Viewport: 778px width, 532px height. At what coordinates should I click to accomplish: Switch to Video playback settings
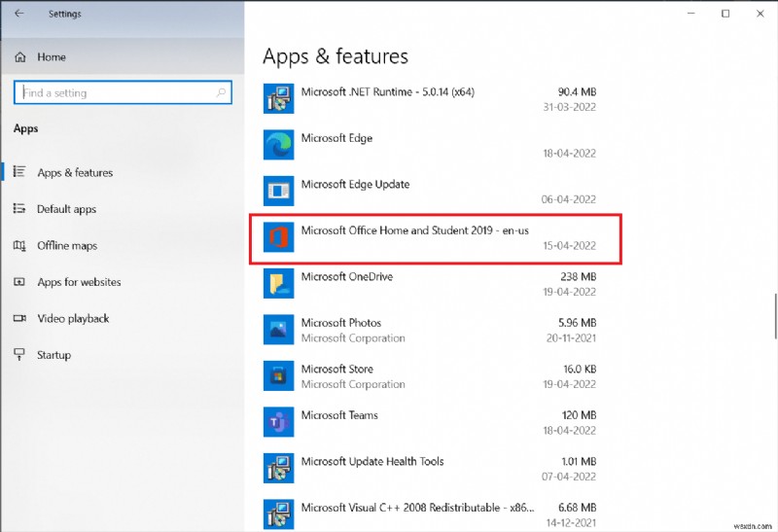123,318
